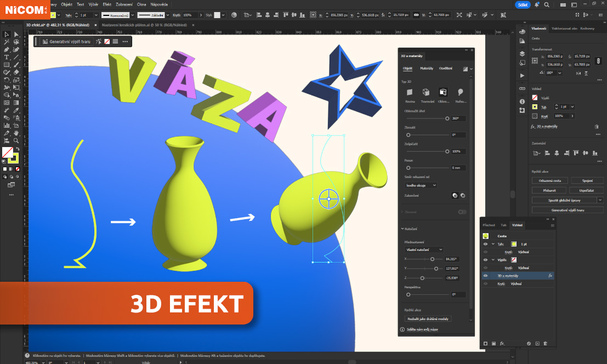Toggle visibility of Krytí row under Výplň
The image size is (607, 364).
click(485, 268)
